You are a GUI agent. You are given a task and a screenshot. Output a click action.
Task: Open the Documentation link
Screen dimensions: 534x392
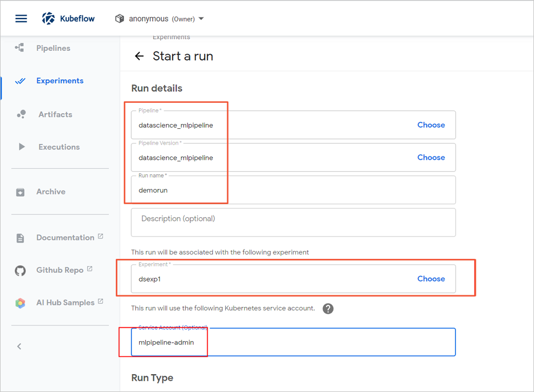(65, 238)
